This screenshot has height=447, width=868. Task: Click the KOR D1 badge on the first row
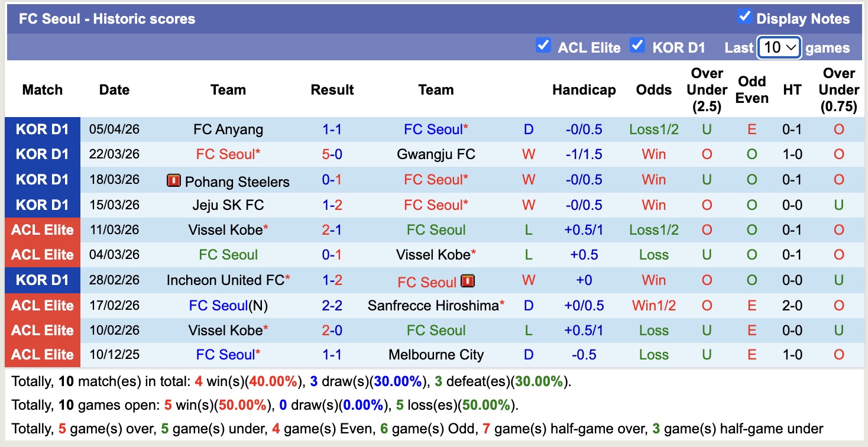[42, 129]
